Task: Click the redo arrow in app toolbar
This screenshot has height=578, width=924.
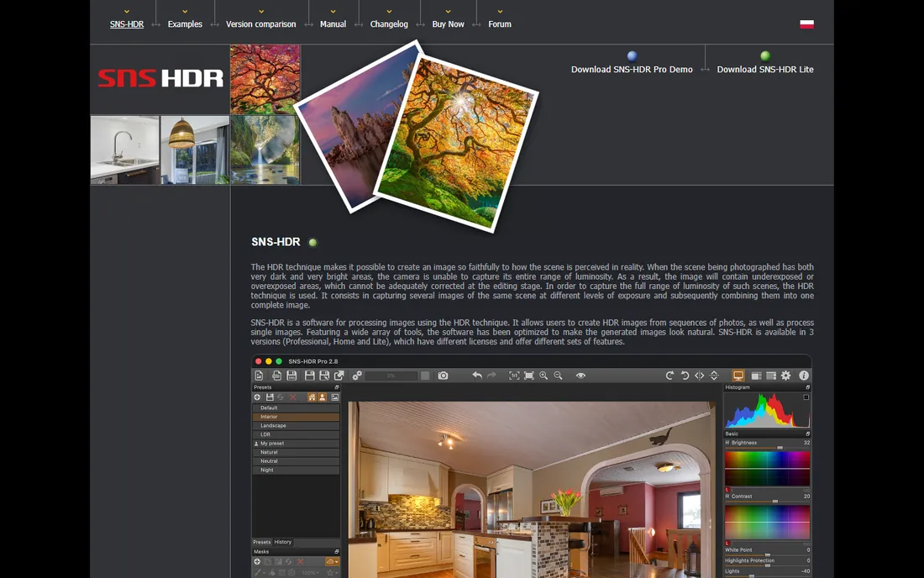Action: (491, 376)
